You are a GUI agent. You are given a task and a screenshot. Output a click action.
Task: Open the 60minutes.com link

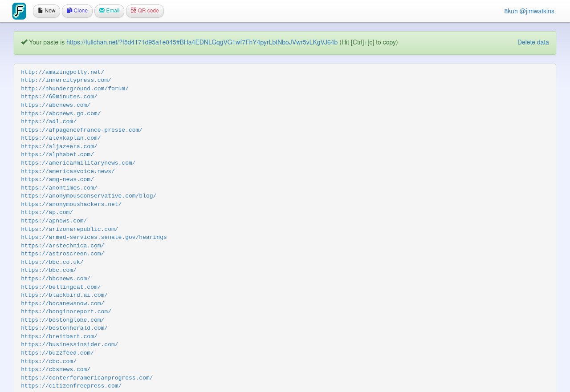[x=59, y=97]
